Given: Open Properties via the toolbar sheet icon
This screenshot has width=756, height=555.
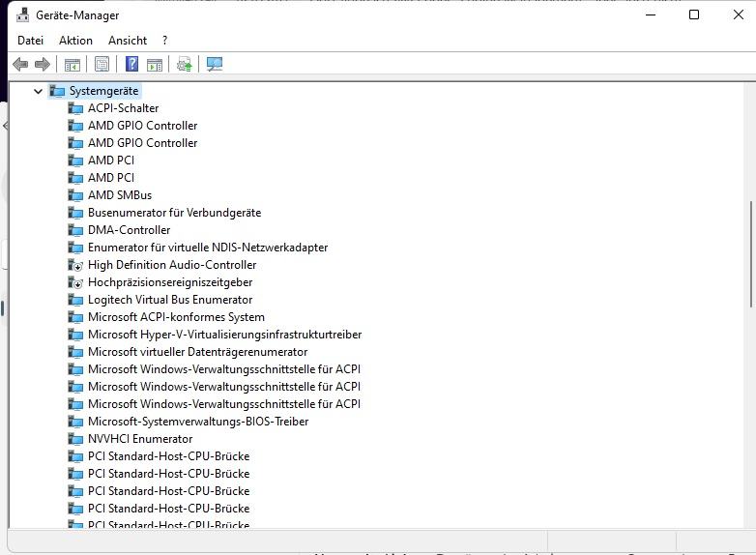Looking at the screenshot, I should pos(102,64).
